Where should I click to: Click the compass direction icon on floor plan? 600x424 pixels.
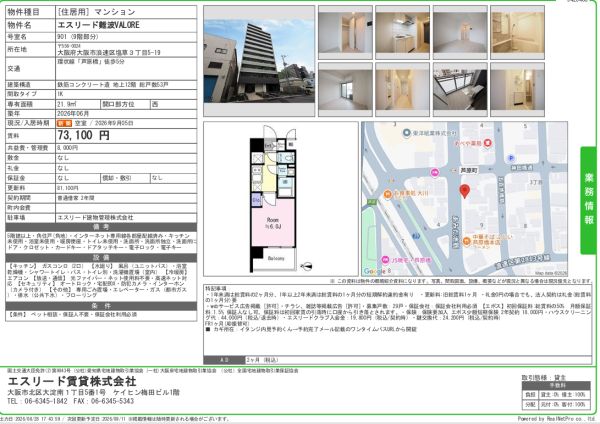pyautogui.click(x=306, y=266)
